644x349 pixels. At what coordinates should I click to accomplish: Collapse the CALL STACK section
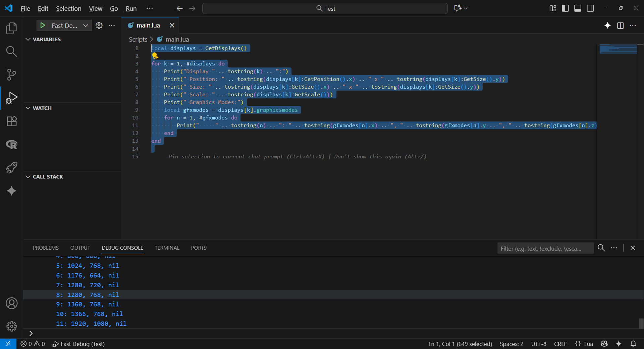click(28, 177)
